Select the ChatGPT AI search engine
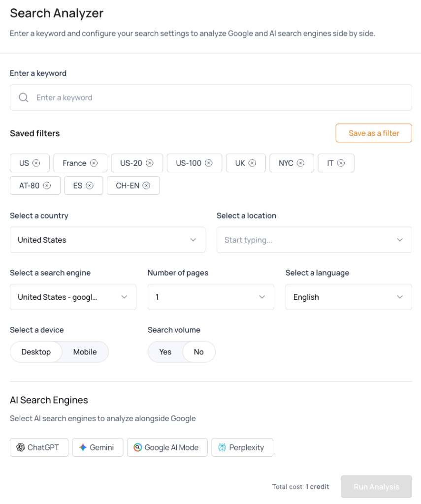This screenshot has height=504, width=421. click(x=39, y=447)
